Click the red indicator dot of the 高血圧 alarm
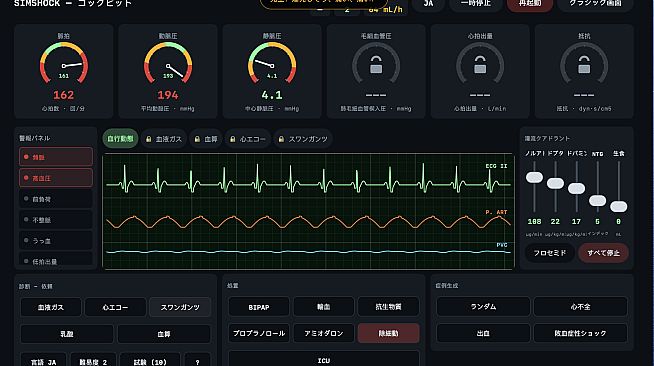 (x=26, y=178)
